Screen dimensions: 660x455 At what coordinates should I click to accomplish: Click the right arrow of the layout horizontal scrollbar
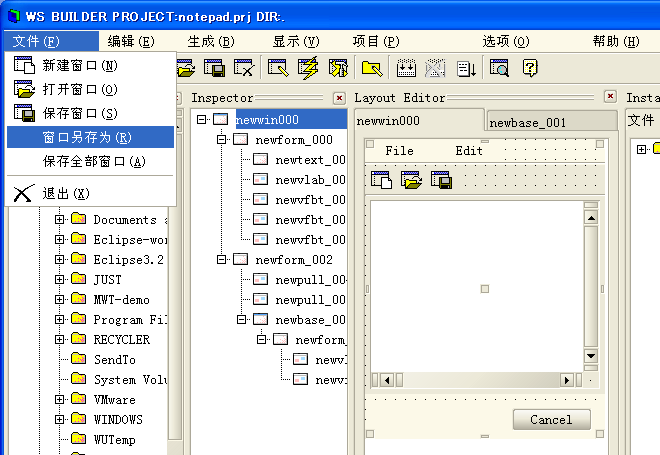pyautogui.click(x=567, y=380)
